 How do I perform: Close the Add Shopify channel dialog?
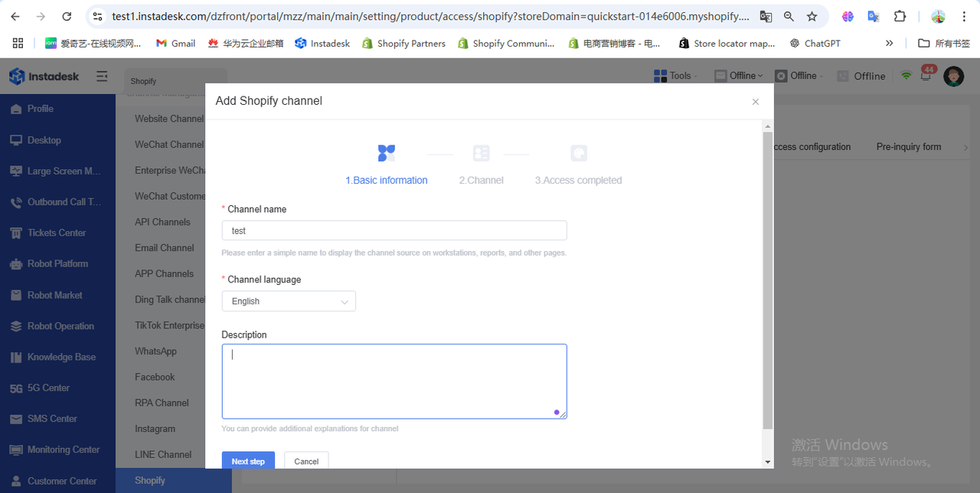(755, 102)
